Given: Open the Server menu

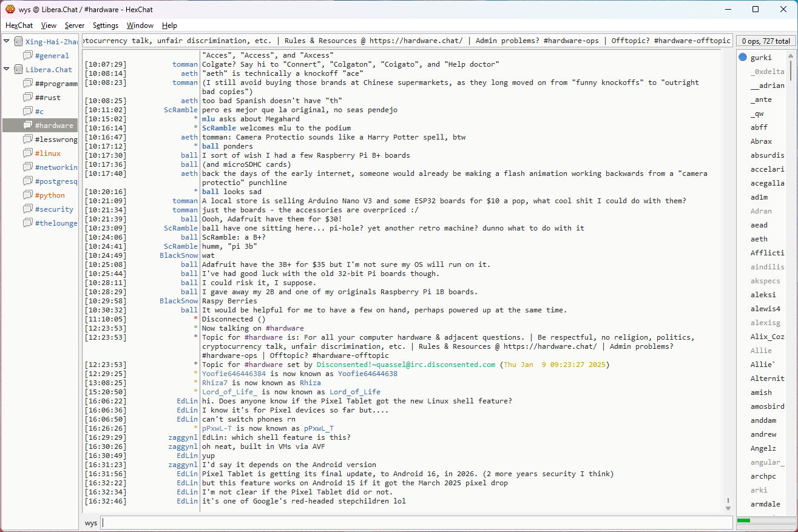Looking at the screenshot, I should [x=75, y=25].
